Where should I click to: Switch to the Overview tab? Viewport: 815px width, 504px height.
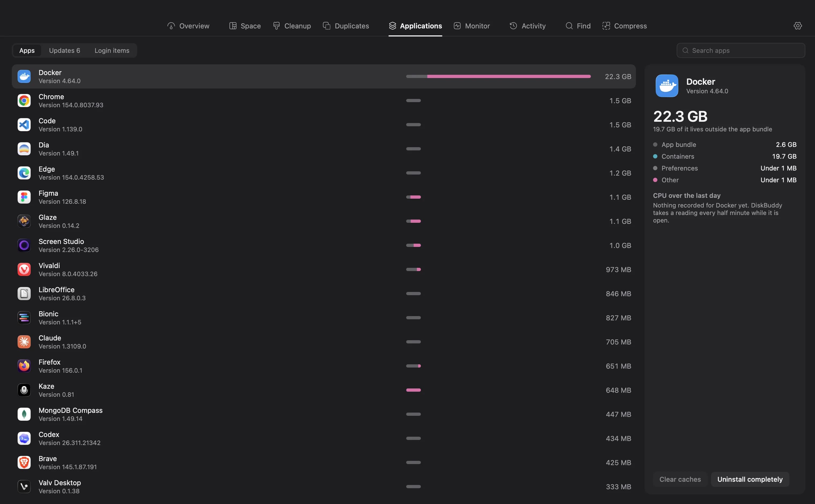click(x=188, y=26)
